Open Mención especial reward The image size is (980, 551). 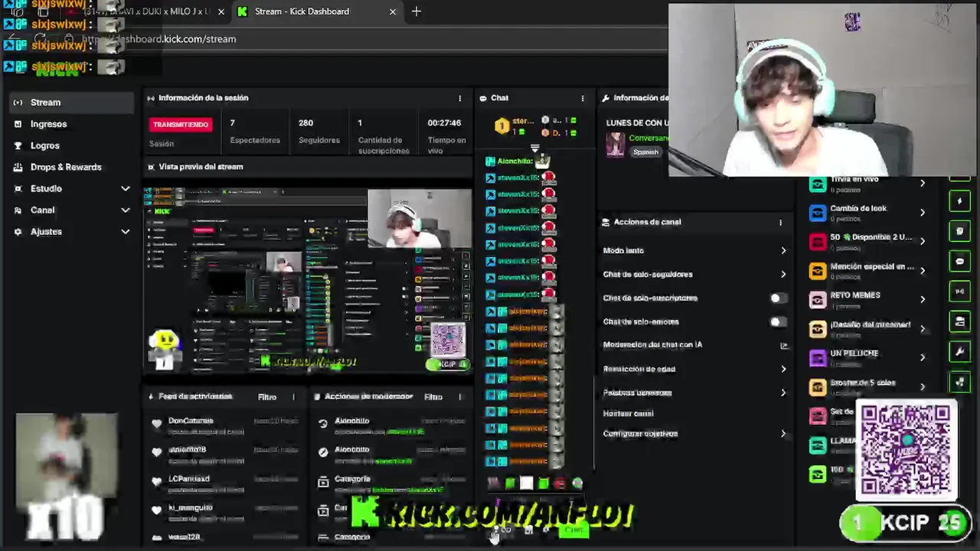tap(867, 270)
